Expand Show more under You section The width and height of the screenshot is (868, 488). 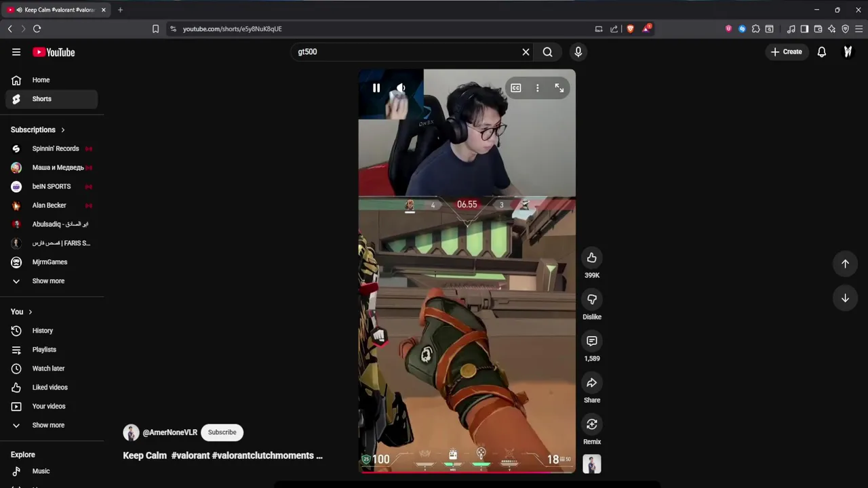52,425
